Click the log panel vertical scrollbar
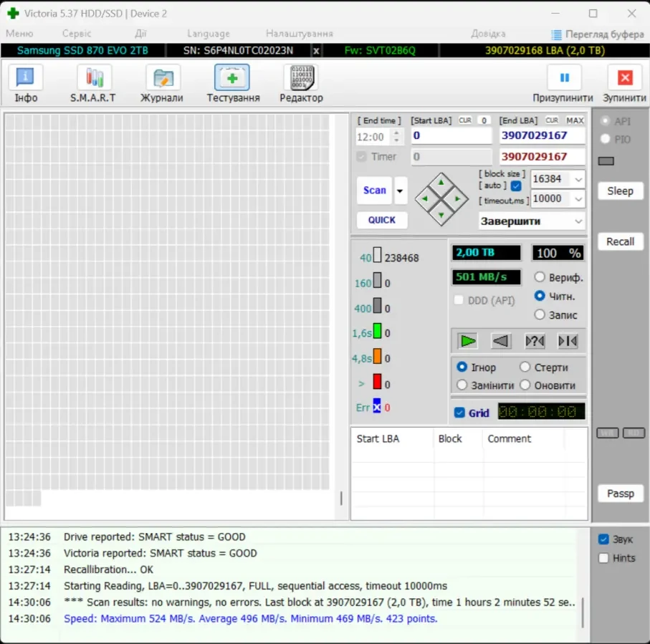This screenshot has height=644, width=650. point(583,612)
